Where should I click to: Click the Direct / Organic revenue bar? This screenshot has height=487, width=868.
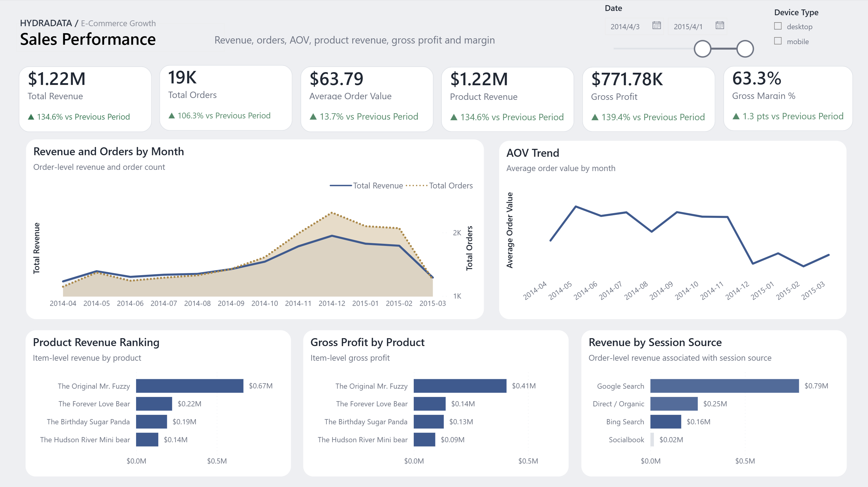pos(674,404)
